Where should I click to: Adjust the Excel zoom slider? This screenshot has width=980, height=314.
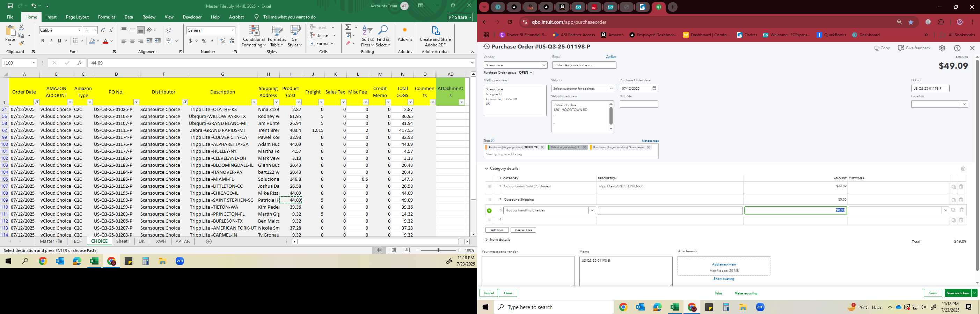pos(438,250)
